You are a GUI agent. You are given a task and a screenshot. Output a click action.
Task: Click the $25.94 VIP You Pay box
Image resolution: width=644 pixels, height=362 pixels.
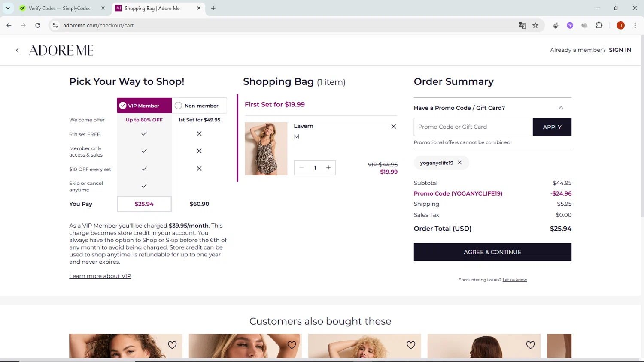pos(144,204)
